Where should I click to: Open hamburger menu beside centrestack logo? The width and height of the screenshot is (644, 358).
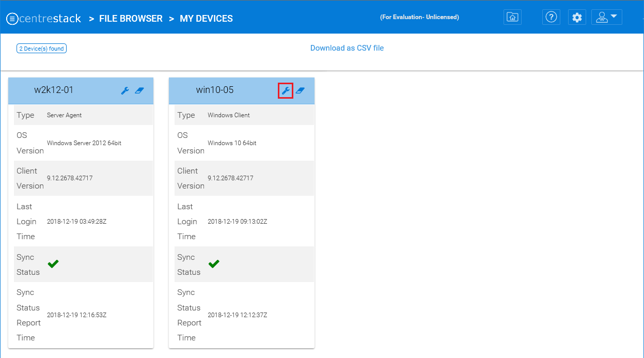click(12, 19)
